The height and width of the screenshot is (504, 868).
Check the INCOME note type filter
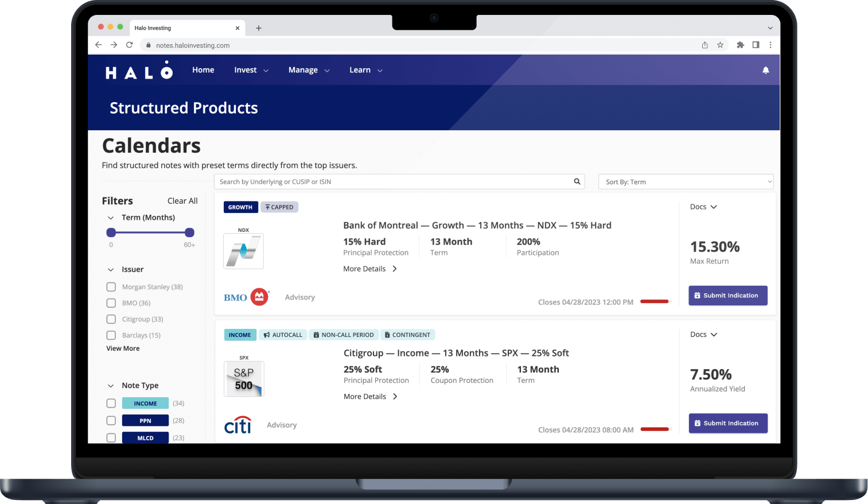tap(111, 404)
